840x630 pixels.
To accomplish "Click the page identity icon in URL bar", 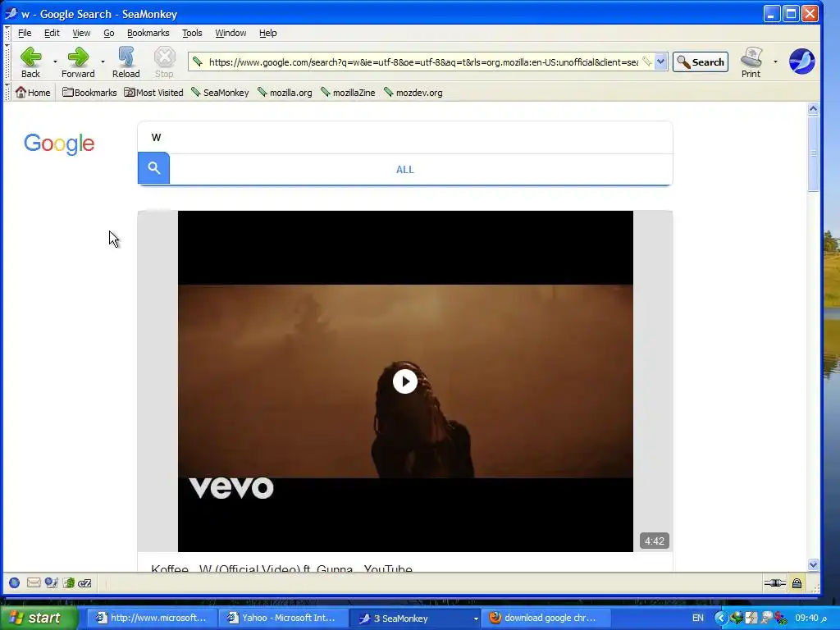I will point(198,62).
